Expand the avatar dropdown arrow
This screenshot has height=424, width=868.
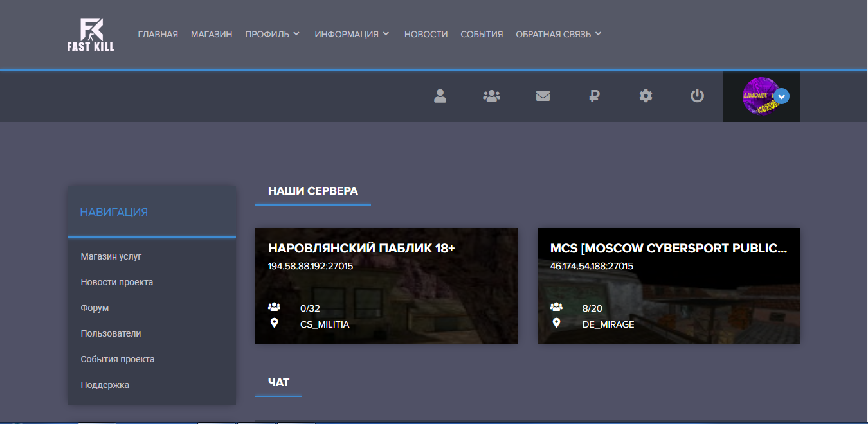782,96
